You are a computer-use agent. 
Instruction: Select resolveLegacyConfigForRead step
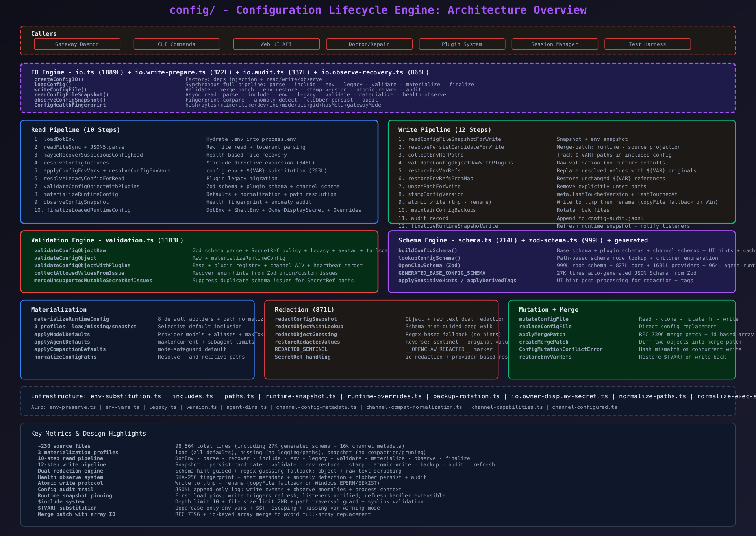(x=79, y=179)
